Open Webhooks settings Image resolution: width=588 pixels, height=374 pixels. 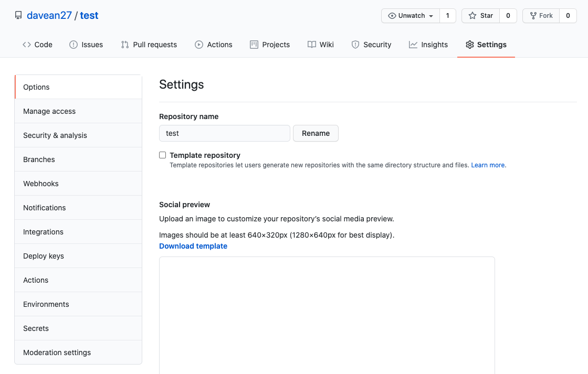pyautogui.click(x=78, y=184)
